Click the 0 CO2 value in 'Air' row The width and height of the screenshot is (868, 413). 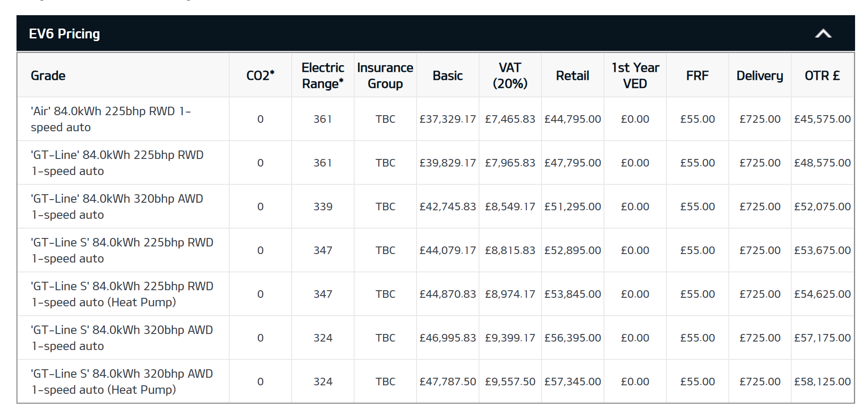(x=260, y=119)
